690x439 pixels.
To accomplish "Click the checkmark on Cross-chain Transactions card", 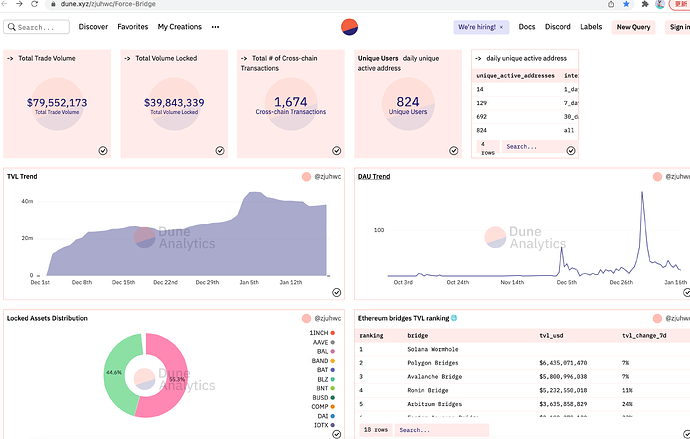I will 337,151.
